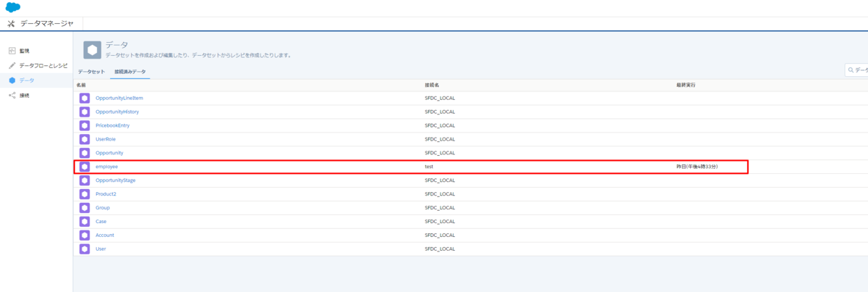Click the データマネージャ app title
868x292 pixels.
(x=46, y=24)
